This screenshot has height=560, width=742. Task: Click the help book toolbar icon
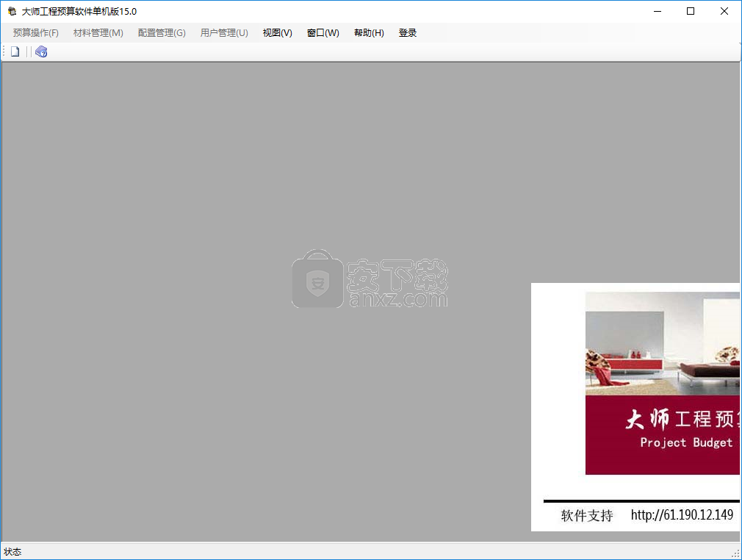click(41, 51)
